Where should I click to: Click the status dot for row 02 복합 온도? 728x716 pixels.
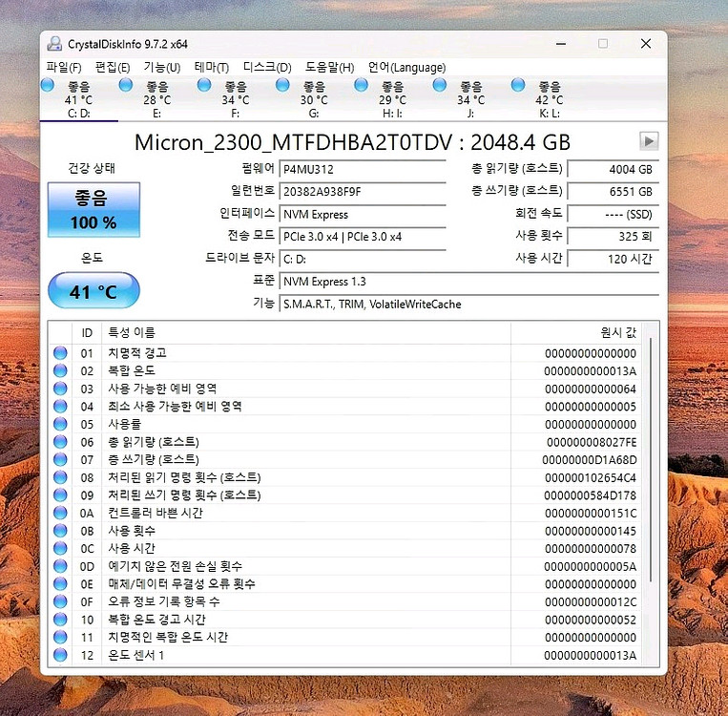coord(60,370)
